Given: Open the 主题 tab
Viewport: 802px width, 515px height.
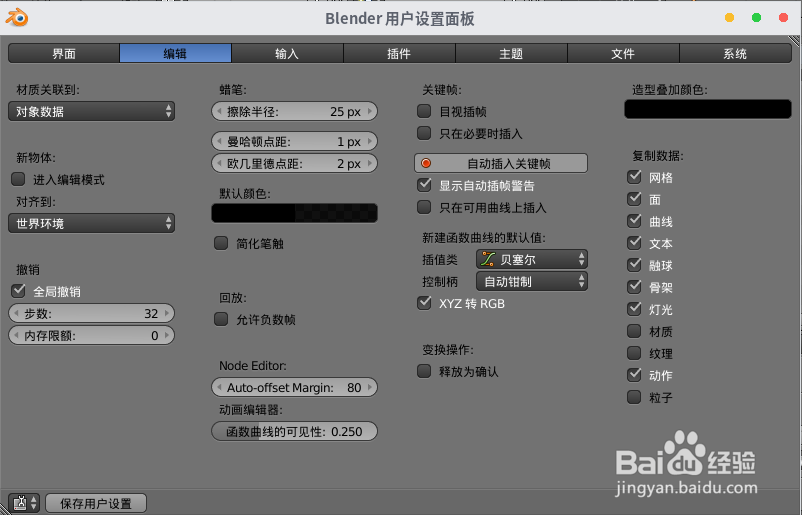Looking at the screenshot, I should (x=511, y=53).
